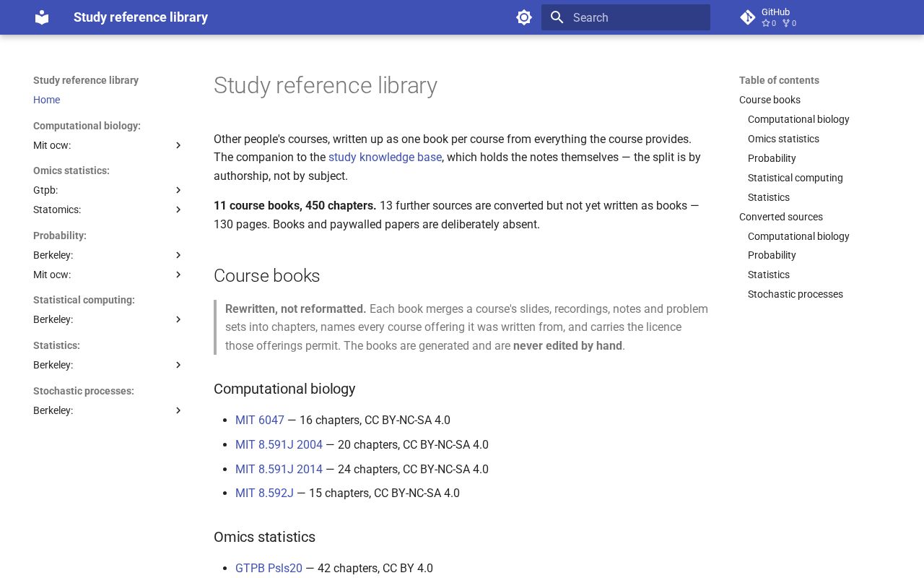
Task: Expand Berkeley under Statistical computing
Action: click(x=178, y=319)
